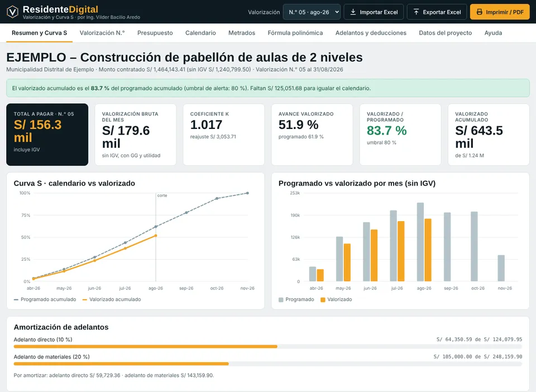The width and height of the screenshot is (536, 392).
Task: Click the ResidenteDigital shield logo icon
Action: [13, 12]
